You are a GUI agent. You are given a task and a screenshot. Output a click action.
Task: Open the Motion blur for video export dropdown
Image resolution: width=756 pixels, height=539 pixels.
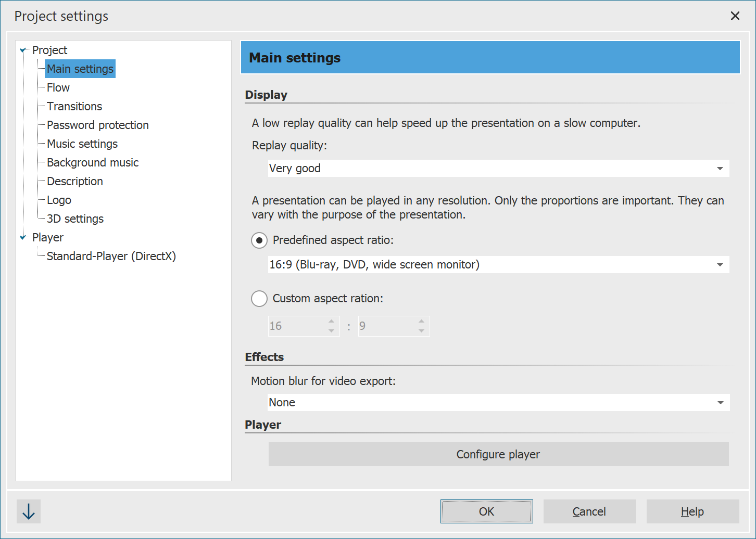[720, 402]
